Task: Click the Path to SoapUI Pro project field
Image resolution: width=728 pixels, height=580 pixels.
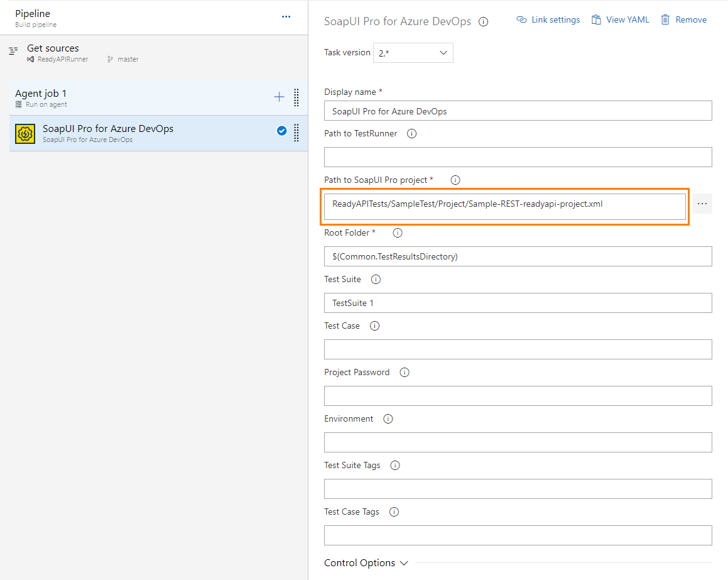Action: point(504,207)
